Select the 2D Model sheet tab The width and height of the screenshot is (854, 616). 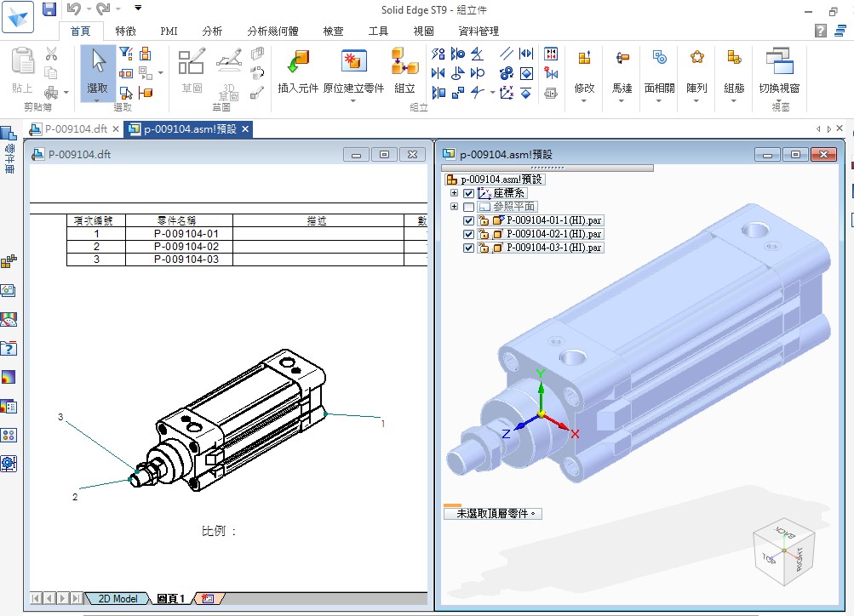click(x=117, y=599)
